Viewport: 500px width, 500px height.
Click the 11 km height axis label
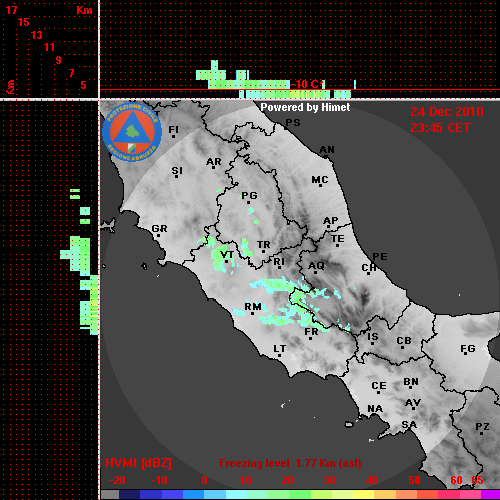[49, 47]
